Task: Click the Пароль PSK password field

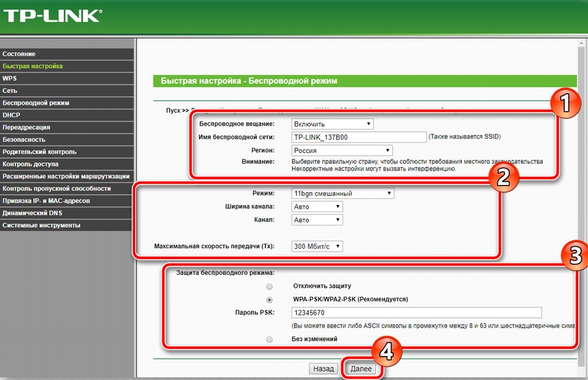Action: pyautogui.click(x=416, y=313)
